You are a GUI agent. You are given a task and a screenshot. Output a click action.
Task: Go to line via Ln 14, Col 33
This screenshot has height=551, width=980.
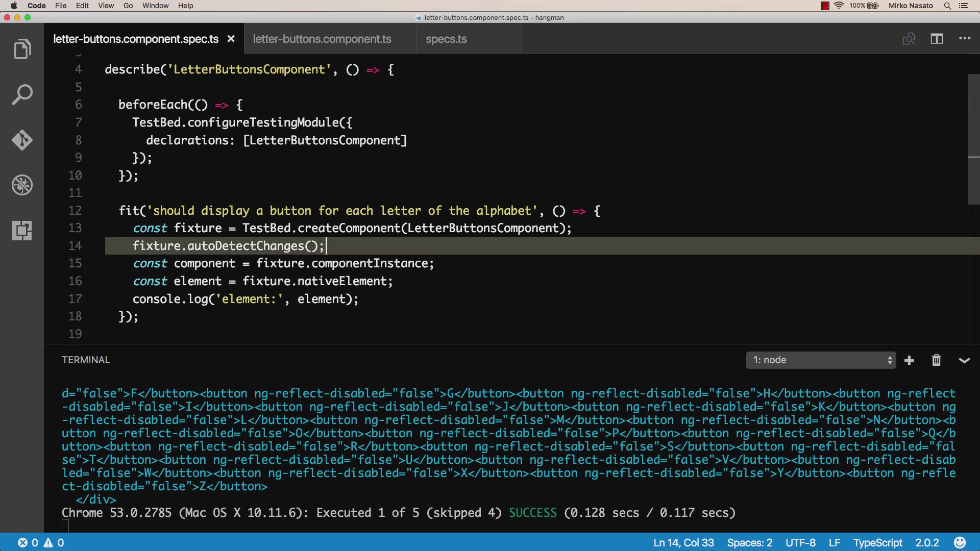coord(683,542)
